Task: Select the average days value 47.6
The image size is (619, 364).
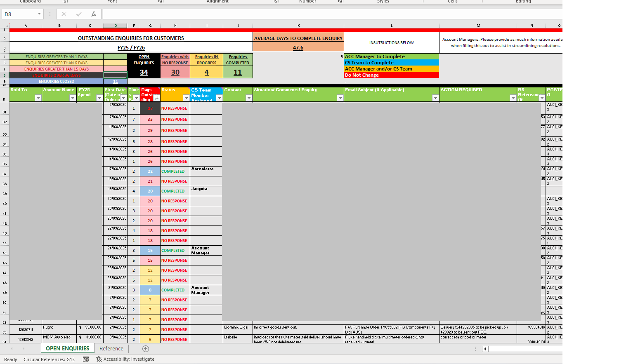Action: [298, 47]
